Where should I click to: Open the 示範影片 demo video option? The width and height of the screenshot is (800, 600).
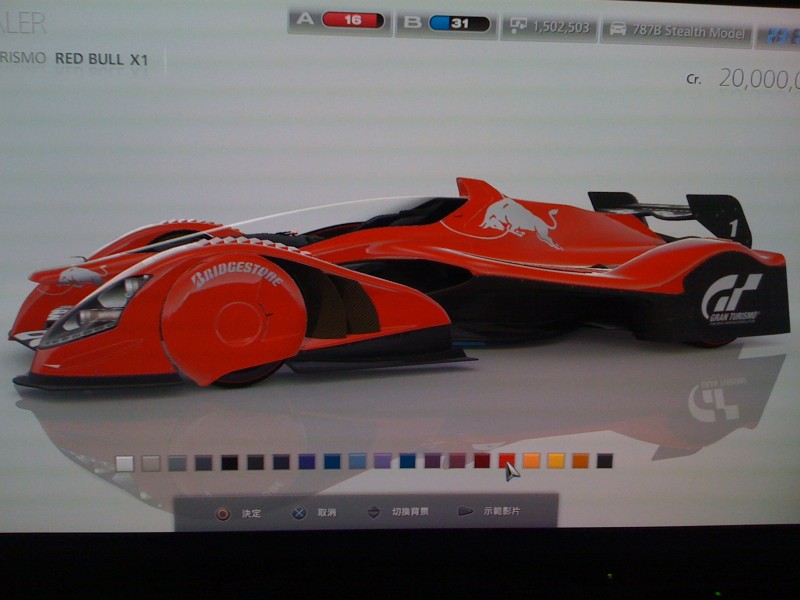tap(489, 511)
